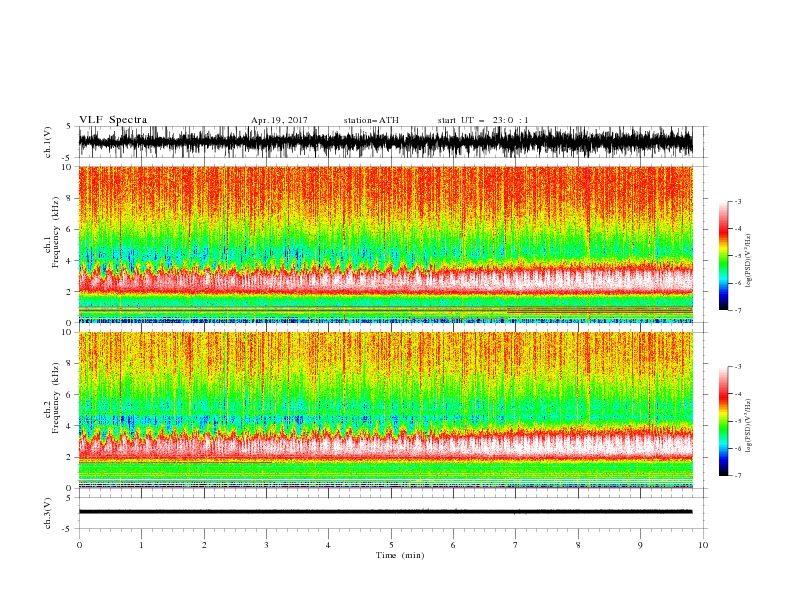
Task: Click the "8" tick on ch.1 frequency axis
Action: point(69,198)
